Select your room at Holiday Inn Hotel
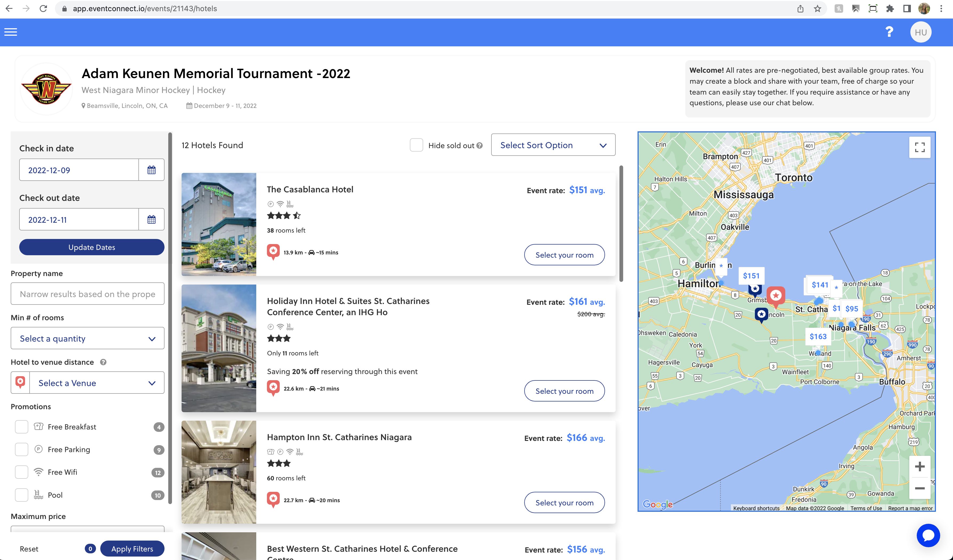Image resolution: width=953 pixels, height=560 pixels. (x=564, y=391)
